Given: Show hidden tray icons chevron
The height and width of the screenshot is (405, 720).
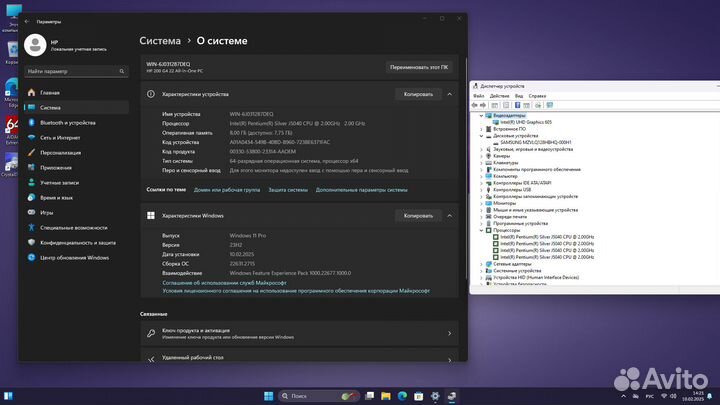Looking at the screenshot, I should [623, 396].
